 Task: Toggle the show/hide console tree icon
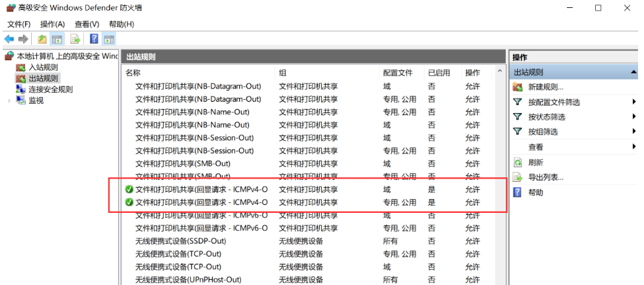[x=57, y=39]
